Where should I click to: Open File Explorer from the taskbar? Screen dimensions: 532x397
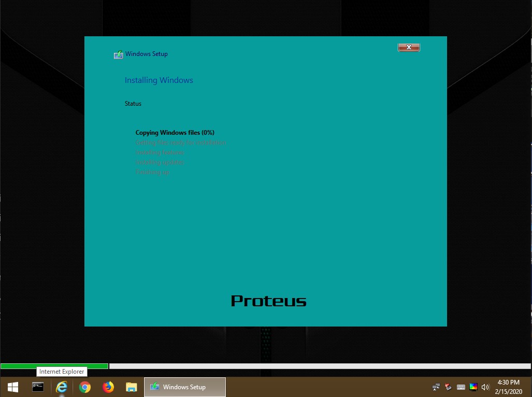click(x=131, y=387)
